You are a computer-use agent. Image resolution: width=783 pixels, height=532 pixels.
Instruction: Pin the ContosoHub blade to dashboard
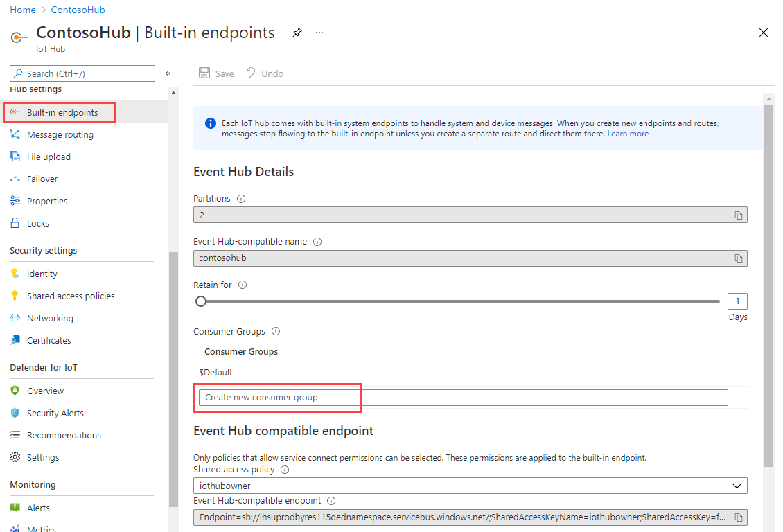click(x=297, y=33)
